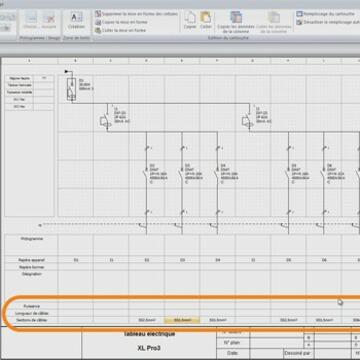Click the Sections de câbles row label
The height and width of the screenshot is (360, 360).
click(x=32, y=320)
